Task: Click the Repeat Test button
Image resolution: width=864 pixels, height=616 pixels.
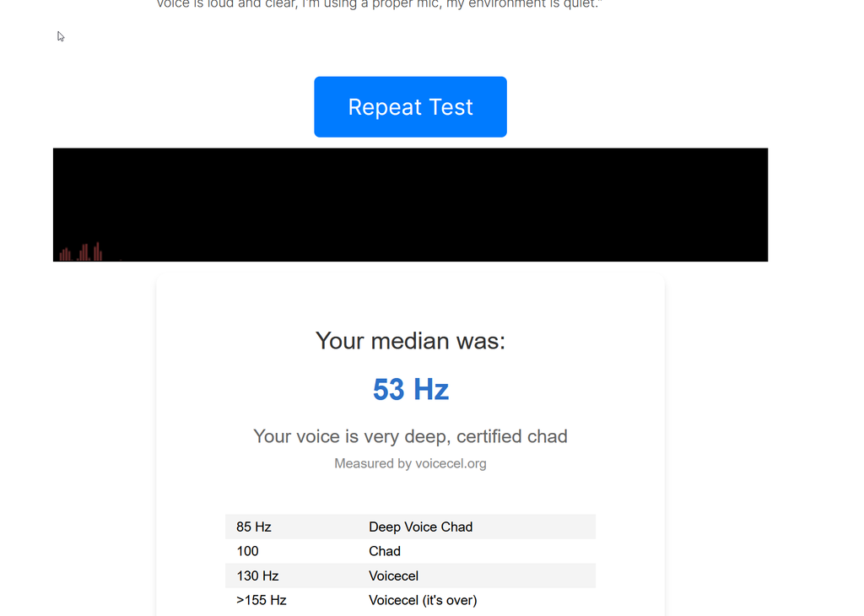Action: pyautogui.click(x=410, y=107)
